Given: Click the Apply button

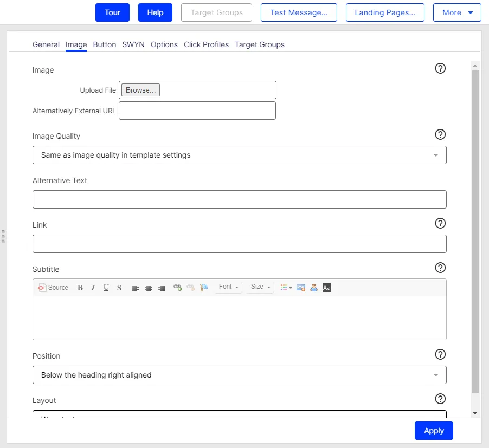Looking at the screenshot, I should [x=434, y=431].
